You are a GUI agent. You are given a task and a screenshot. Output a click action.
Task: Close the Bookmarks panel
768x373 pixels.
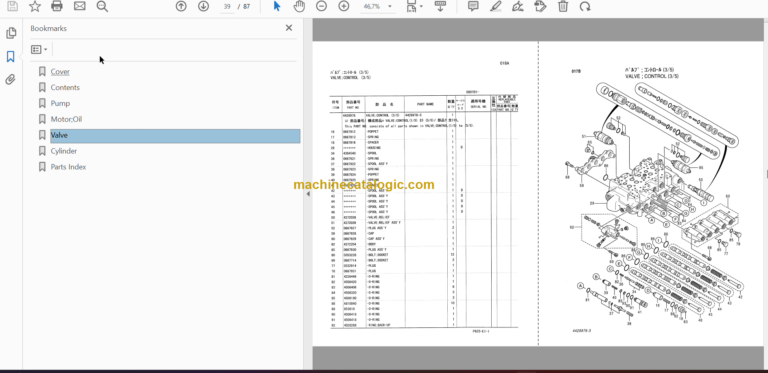(x=289, y=28)
